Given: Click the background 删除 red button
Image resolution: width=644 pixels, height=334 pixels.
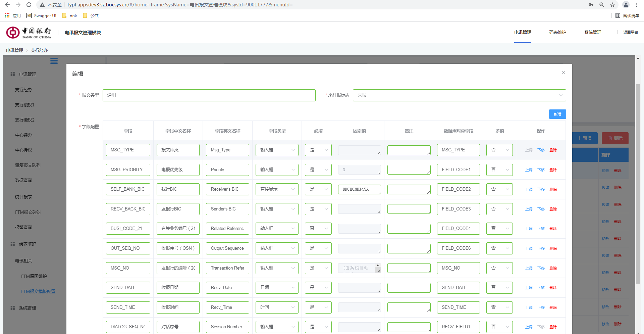Looking at the screenshot, I should (615, 138).
